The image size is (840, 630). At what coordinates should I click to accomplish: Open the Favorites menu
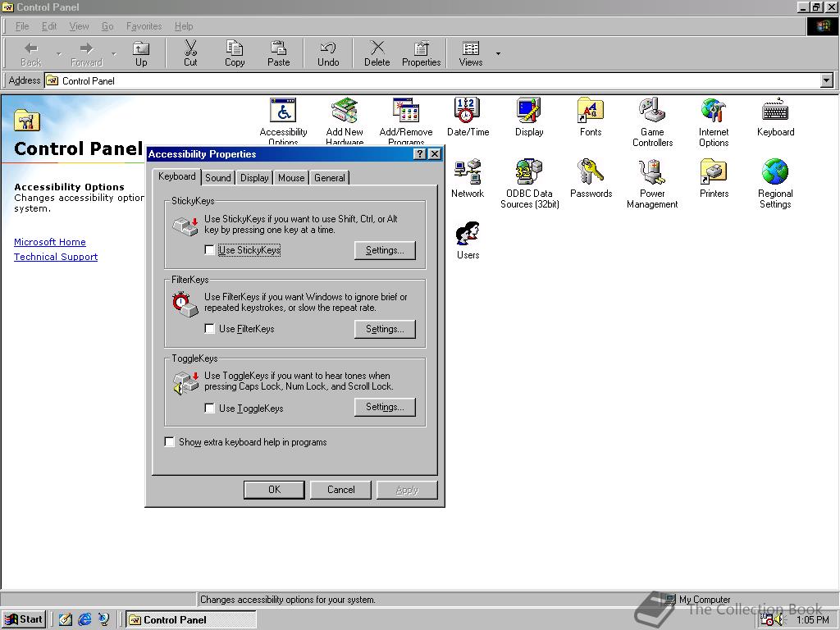click(144, 26)
